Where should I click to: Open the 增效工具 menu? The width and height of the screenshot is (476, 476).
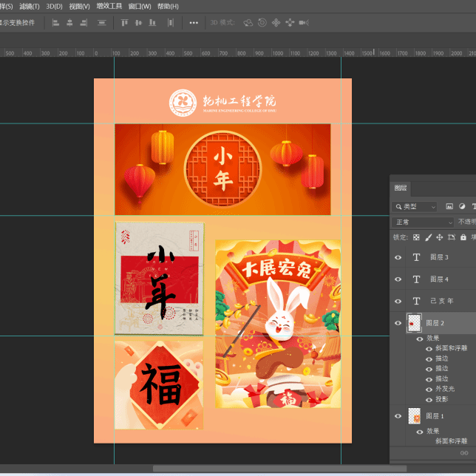click(x=109, y=6)
